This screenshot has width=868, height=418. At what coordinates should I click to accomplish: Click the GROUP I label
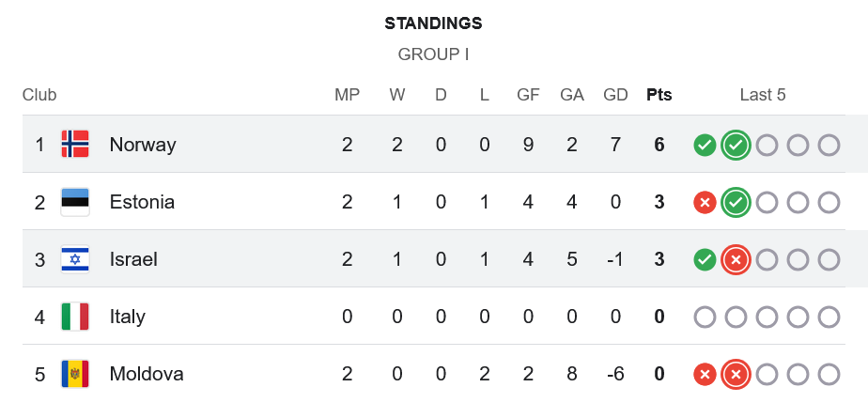[434, 54]
